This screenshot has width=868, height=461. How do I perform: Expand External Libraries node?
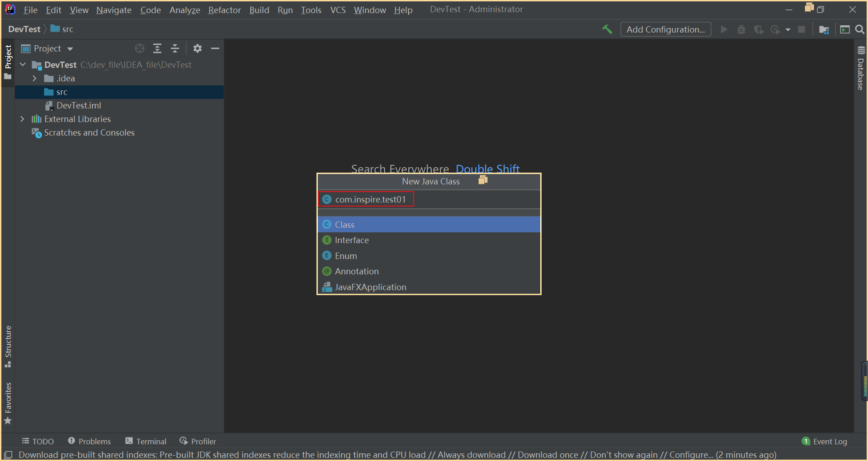[x=22, y=119]
